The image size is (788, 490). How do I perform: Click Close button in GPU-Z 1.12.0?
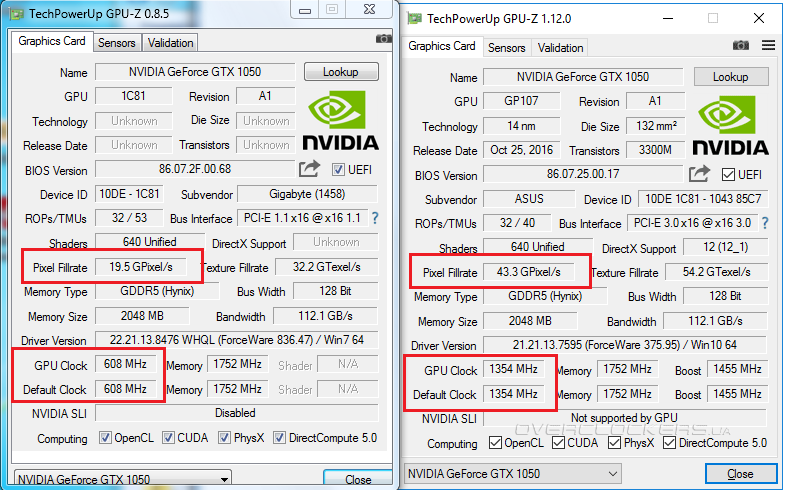click(741, 474)
